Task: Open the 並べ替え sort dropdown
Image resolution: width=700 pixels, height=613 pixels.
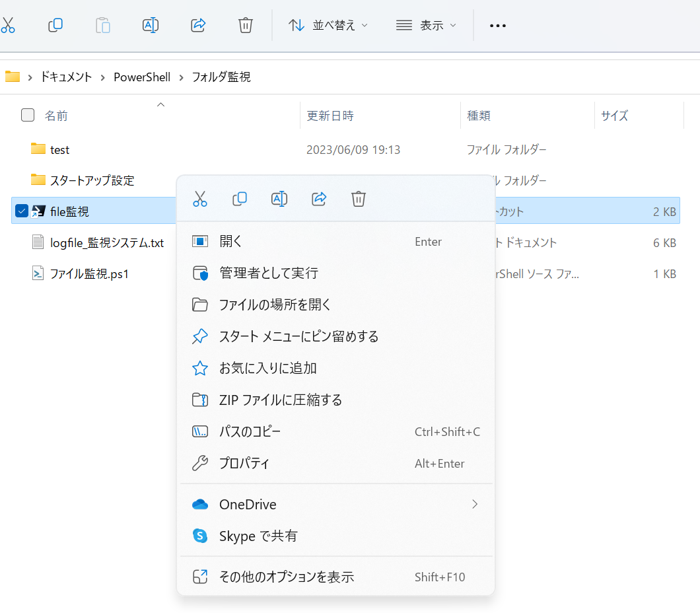Action: point(328,25)
